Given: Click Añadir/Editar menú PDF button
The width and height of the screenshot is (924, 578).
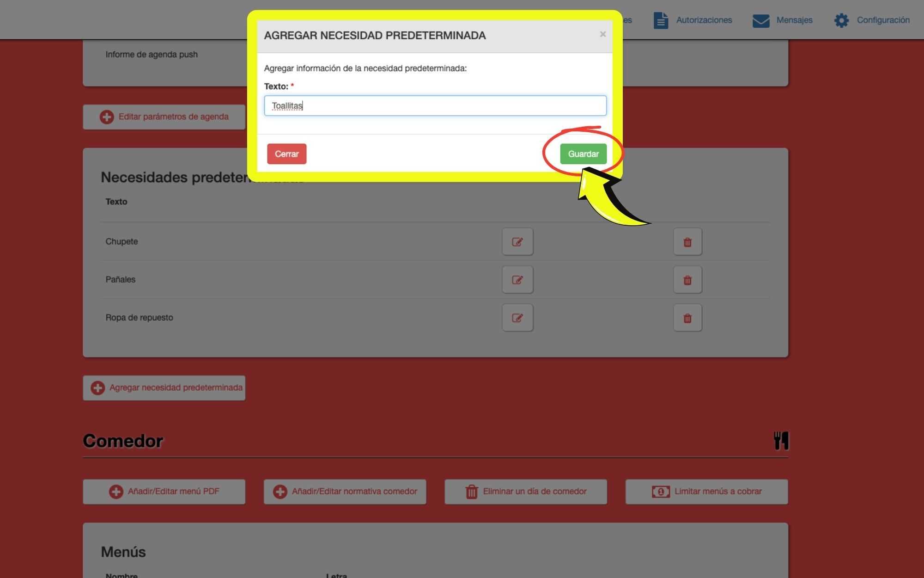Looking at the screenshot, I should (x=164, y=492).
